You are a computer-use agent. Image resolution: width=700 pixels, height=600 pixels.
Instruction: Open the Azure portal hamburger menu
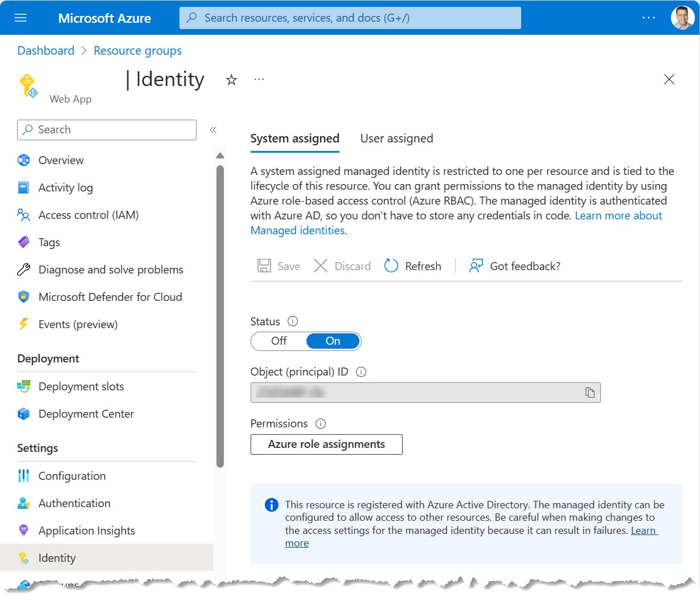(x=21, y=18)
